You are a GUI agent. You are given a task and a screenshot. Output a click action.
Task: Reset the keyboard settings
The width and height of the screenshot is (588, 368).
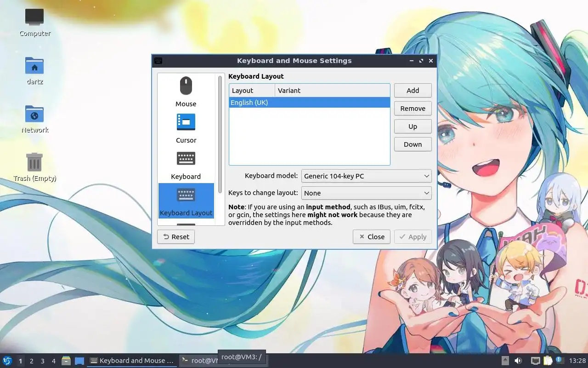176,236
